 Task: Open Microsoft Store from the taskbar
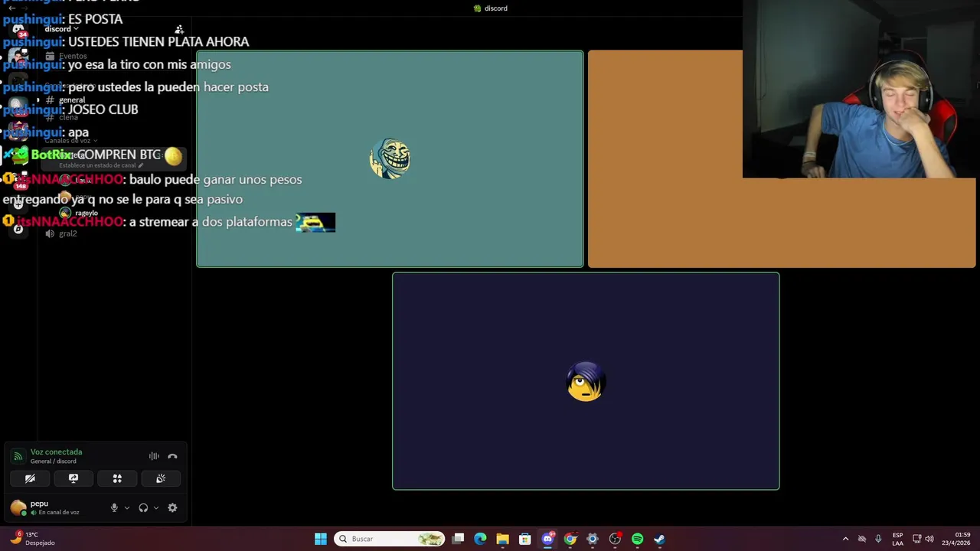525,539
